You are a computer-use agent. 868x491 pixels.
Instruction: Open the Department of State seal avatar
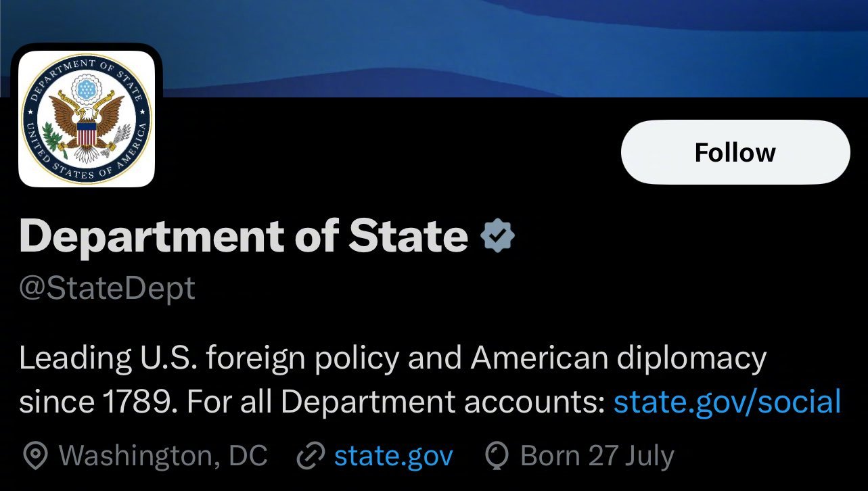87,119
